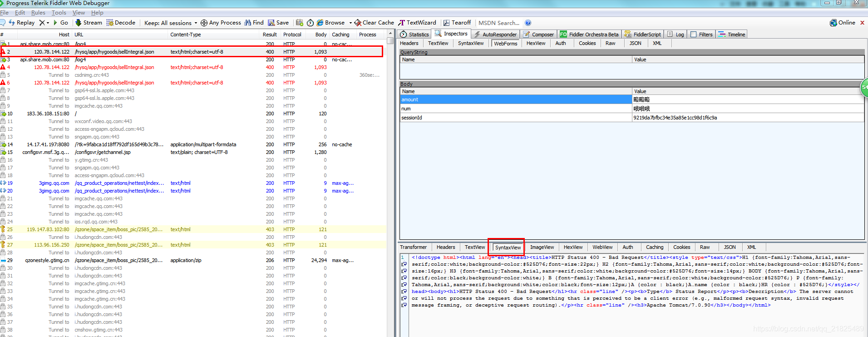Click the num row in Body table
This screenshot has height=337, width=868.
tap(632, 109)
